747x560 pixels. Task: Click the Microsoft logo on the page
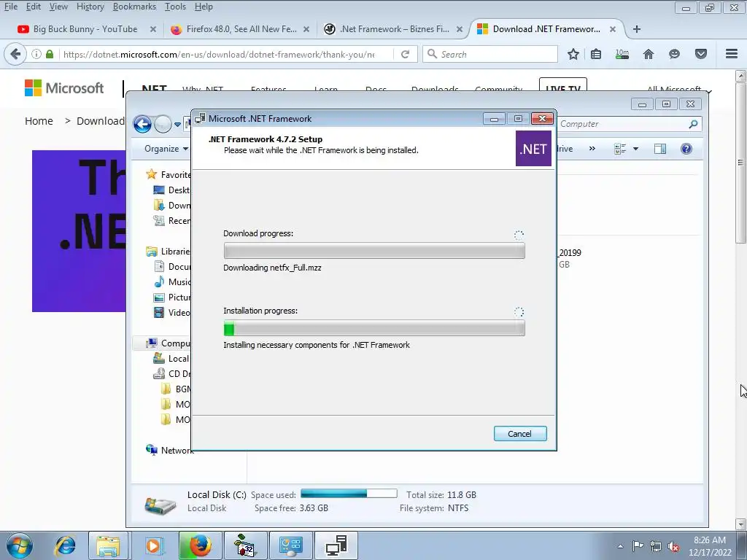tap(64, 87)
